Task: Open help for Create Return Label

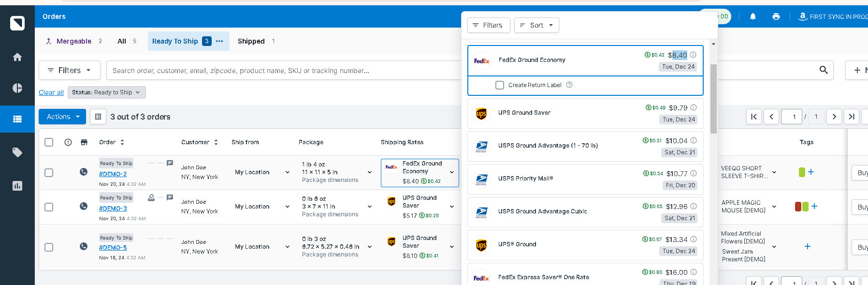Action: (569, 85)
